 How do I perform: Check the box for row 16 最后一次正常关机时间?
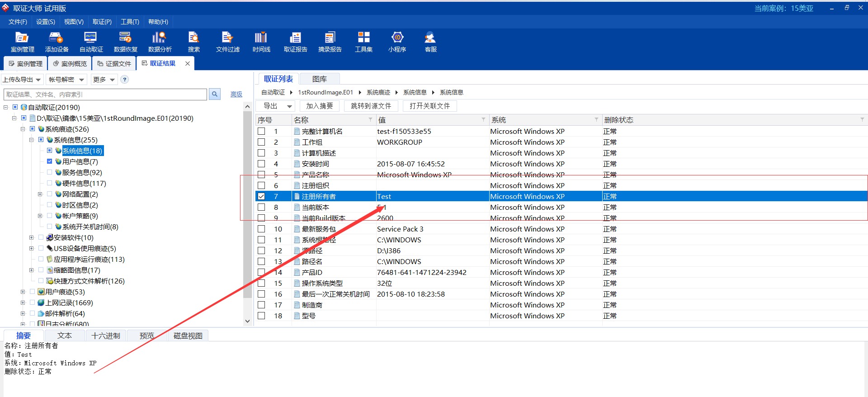(261, 294)
